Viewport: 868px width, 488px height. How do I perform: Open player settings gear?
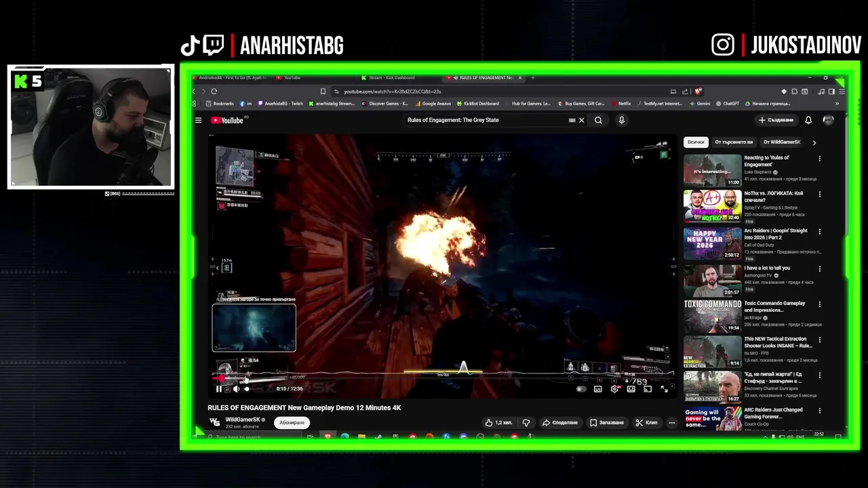(x=614, y=388)
